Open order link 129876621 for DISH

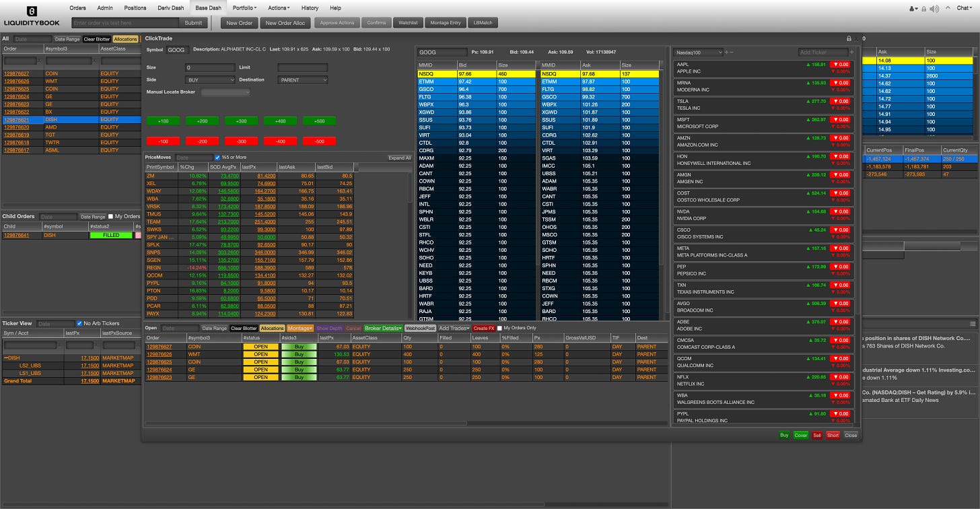tap(16, 120)
